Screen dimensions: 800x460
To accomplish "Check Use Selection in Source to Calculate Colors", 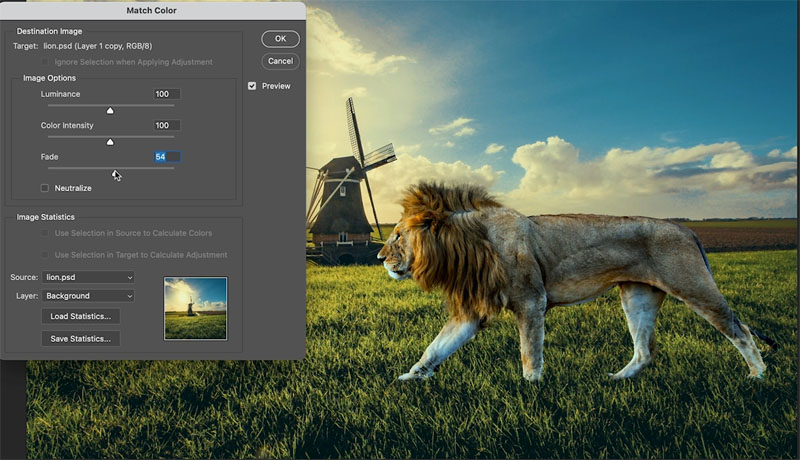I will (45, 233).
